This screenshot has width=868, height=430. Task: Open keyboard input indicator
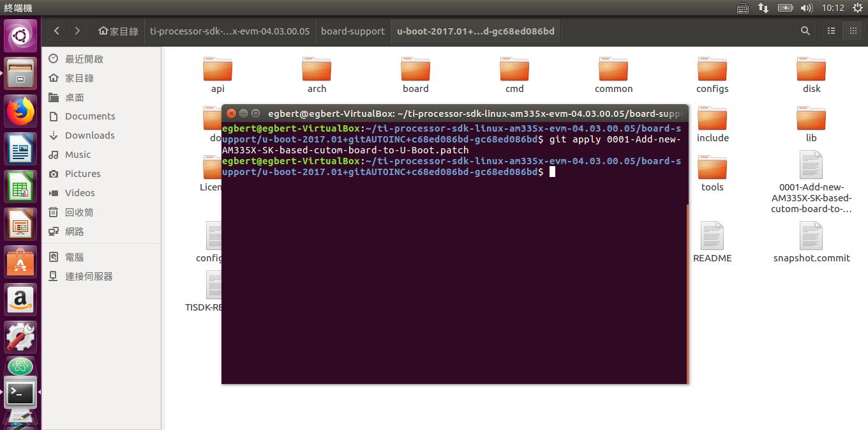pyautogui.click(x=742, y=8)
